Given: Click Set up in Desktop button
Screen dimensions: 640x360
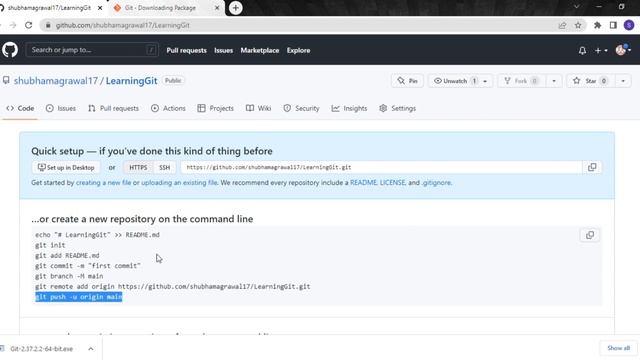Looking at the screenshot, I should [x=66, y=167].
